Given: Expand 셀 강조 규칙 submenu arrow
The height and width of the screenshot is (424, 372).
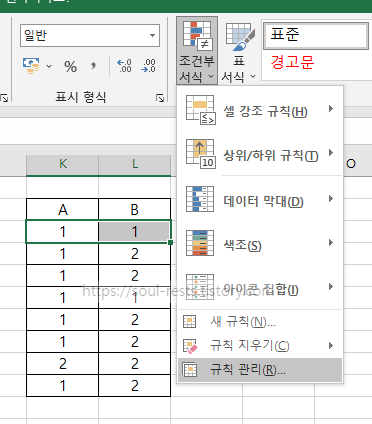Looking at the screenshot, I should pyautogui.click(x=331, y=109).
